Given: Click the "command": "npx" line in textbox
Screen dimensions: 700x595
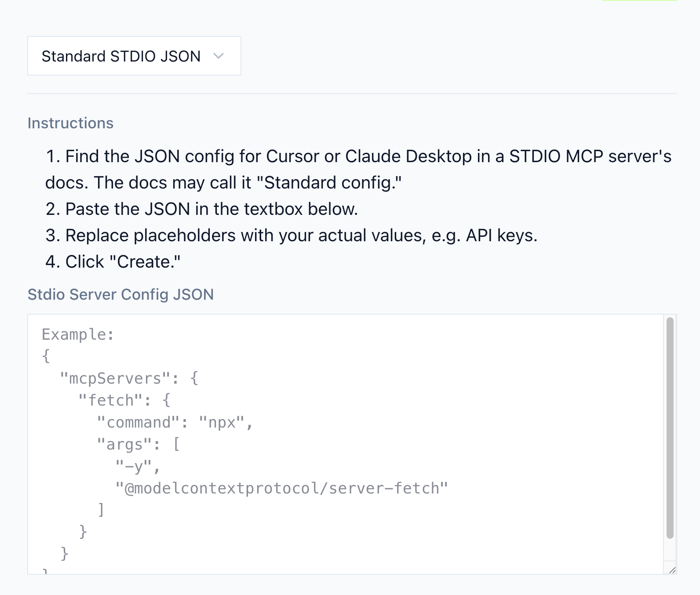Looking at the screenshot, I should click(x=175, y=422).
